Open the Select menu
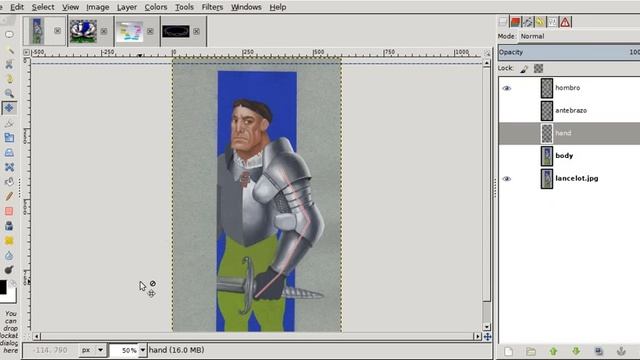 tap(43, 7)
